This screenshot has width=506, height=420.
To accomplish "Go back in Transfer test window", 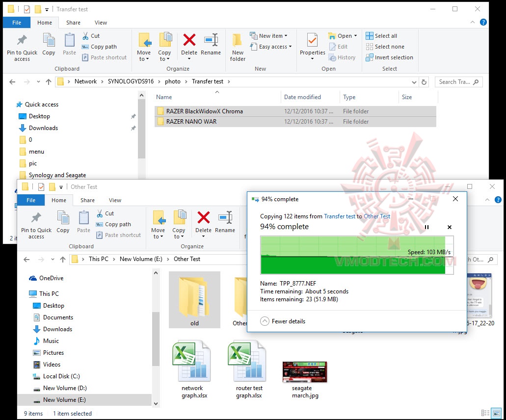I will click(12, 82).
